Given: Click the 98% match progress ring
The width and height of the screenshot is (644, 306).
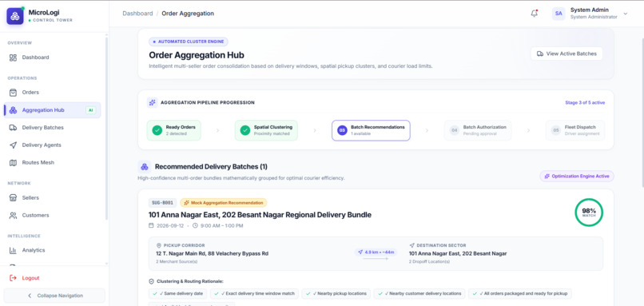Looking at the screenshot, I should click(x=589, y=213).
